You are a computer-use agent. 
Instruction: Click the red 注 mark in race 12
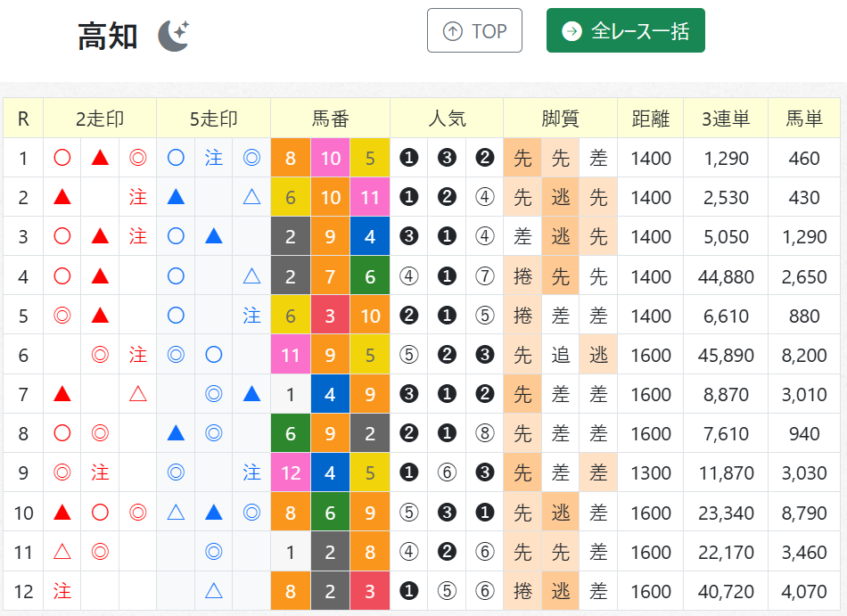62,591
